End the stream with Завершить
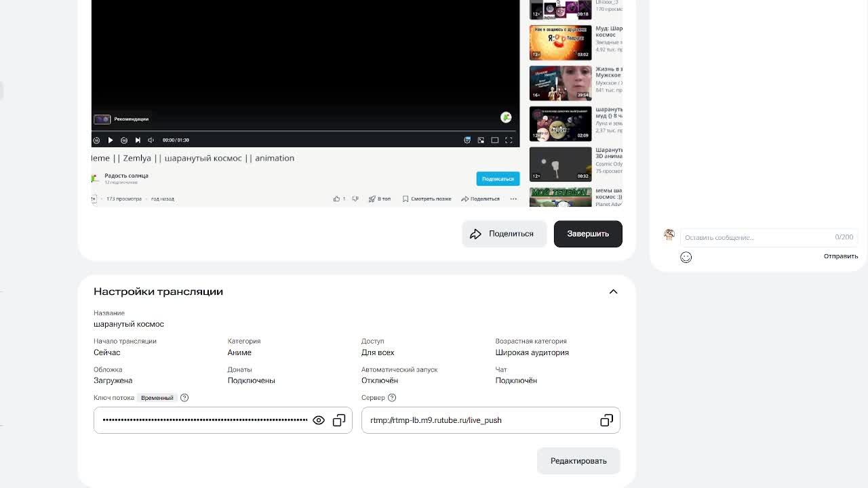The image size is (868, 488). (588, 234)
